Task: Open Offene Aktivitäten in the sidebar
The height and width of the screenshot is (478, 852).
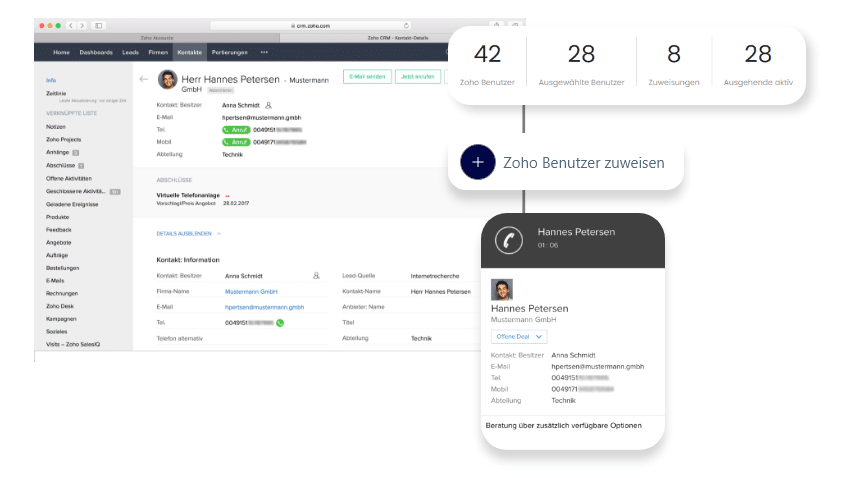Action: tap(69, 179)
